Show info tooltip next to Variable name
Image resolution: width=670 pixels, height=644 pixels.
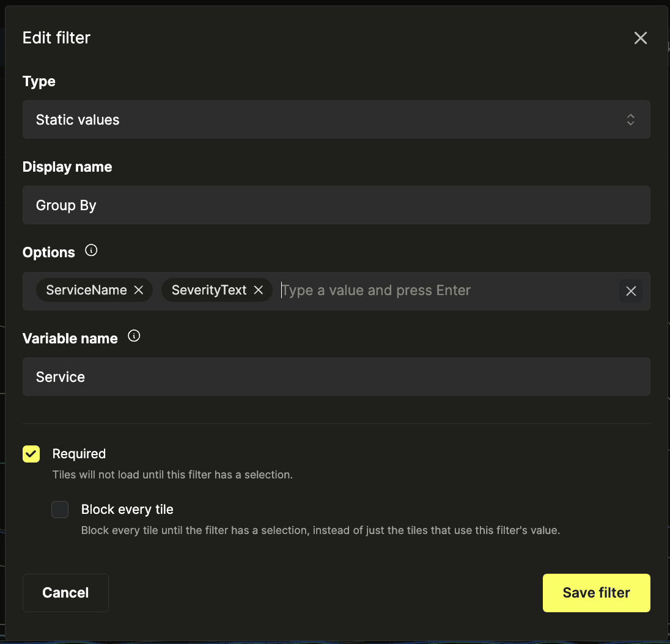[134, 336]
